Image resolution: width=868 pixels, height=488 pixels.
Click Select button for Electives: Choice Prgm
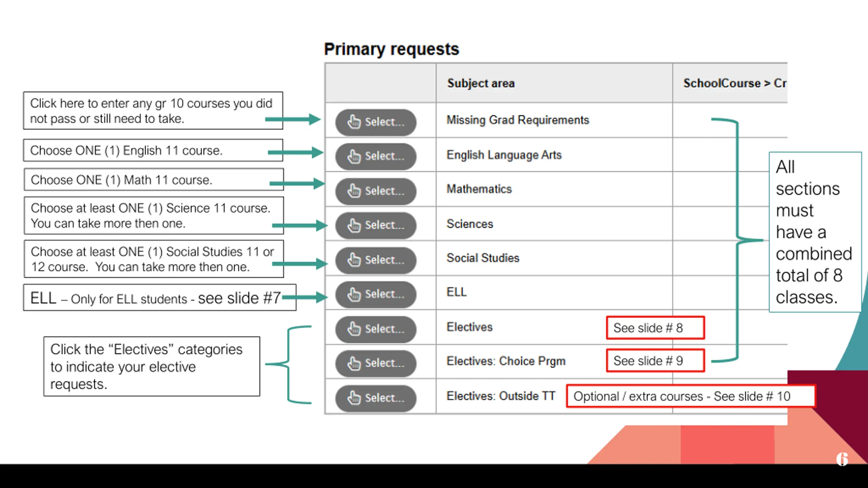(x=376, y=363)
